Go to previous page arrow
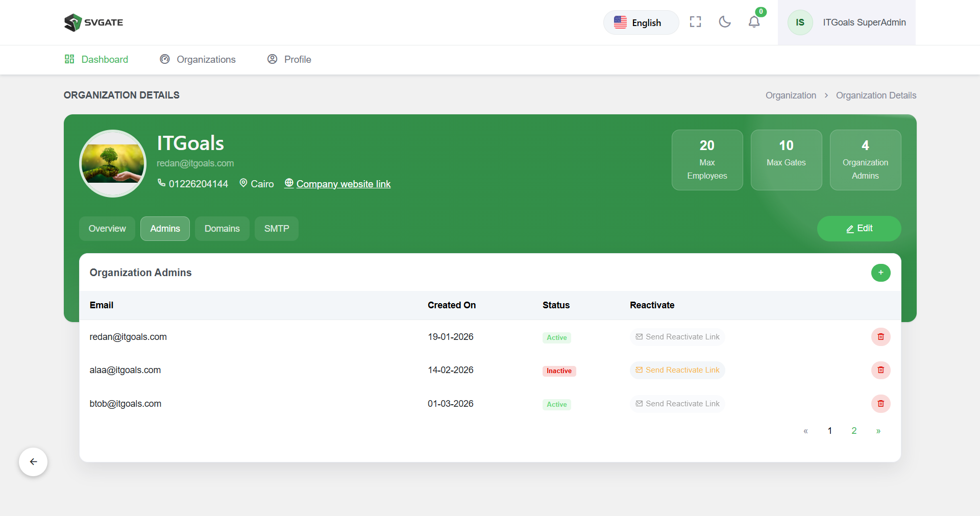Viewport: 980px width, 516px height. [x=805, y=431]
